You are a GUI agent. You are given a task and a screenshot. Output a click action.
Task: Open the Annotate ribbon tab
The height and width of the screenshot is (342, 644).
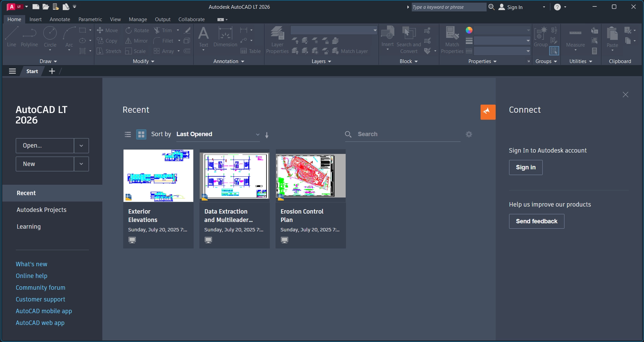pos(60,19)
